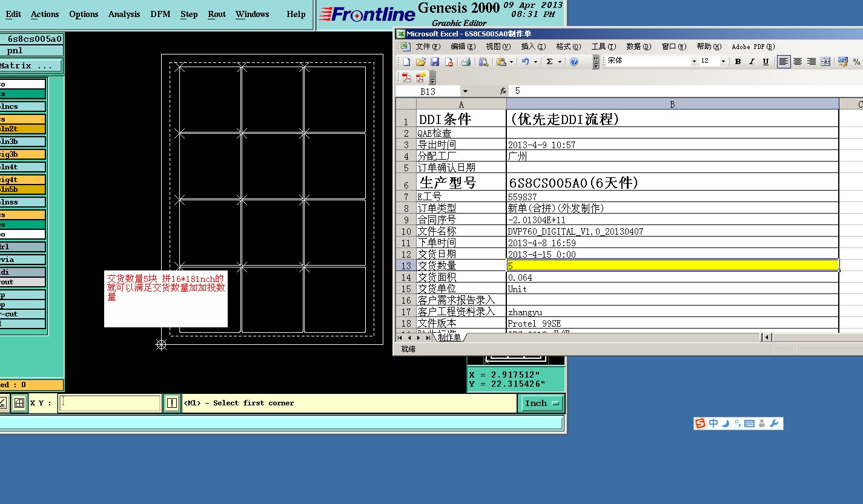Open the Name Box B13 dropdown arrow
The height and width of the screenshot is (504, 863).
click(x=465, y=91)
